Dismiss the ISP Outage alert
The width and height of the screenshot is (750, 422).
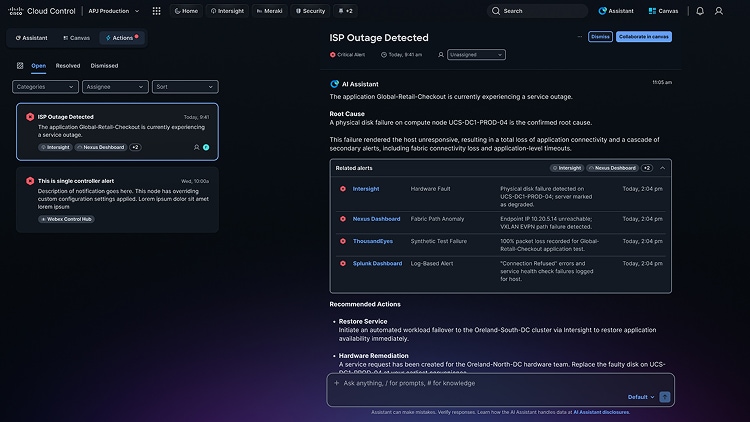[600, 36]
